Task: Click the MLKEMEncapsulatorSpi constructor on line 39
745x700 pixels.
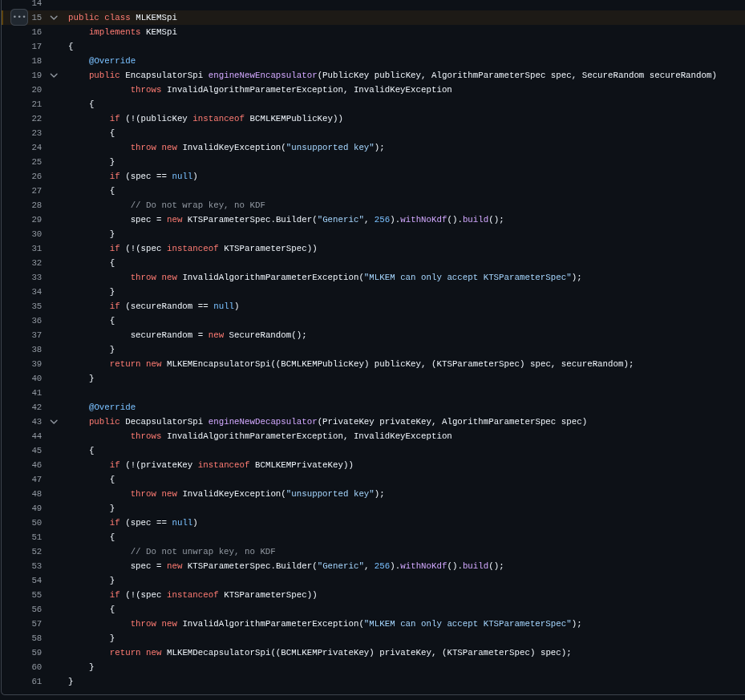Action: pyautogui.click(x=219, y=364)
